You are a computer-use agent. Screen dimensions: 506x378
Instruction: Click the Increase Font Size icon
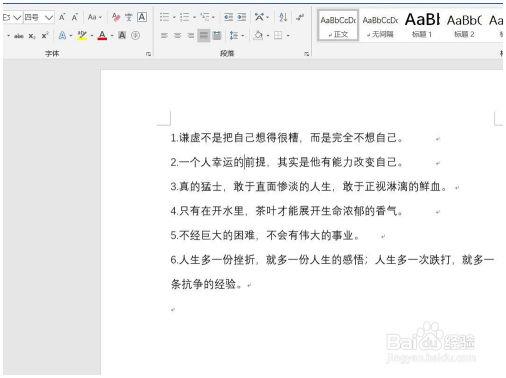(x=62, y=17)
